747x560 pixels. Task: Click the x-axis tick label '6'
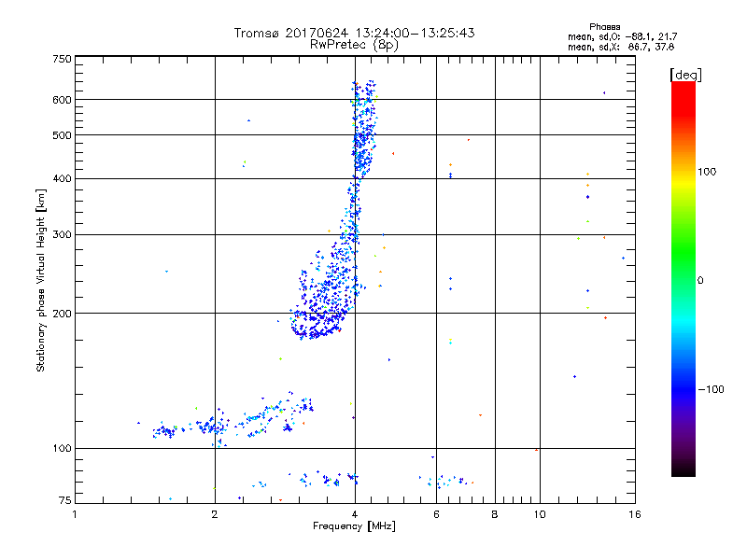[x=436, y=514]
